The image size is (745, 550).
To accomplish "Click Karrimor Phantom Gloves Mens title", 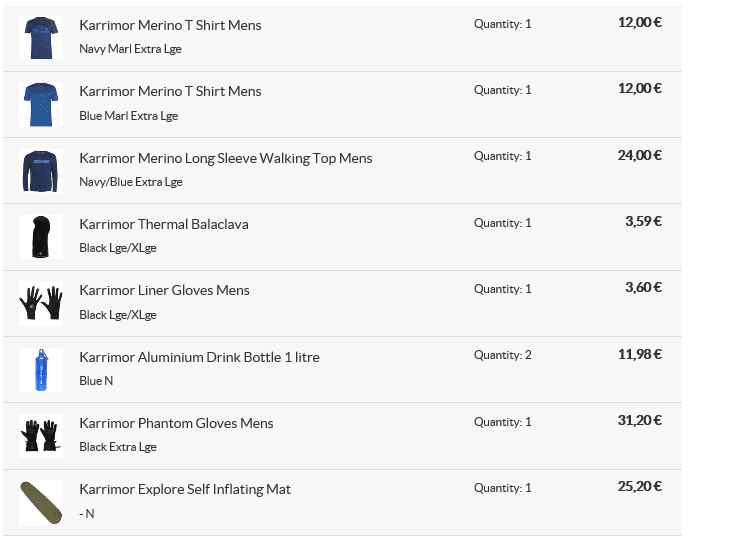I will click(x=176, y=423).
